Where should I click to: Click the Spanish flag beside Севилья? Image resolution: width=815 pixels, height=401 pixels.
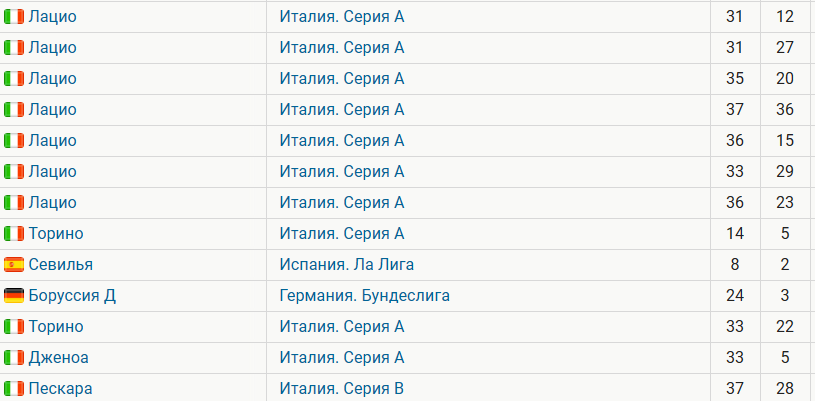pos(14,265)
